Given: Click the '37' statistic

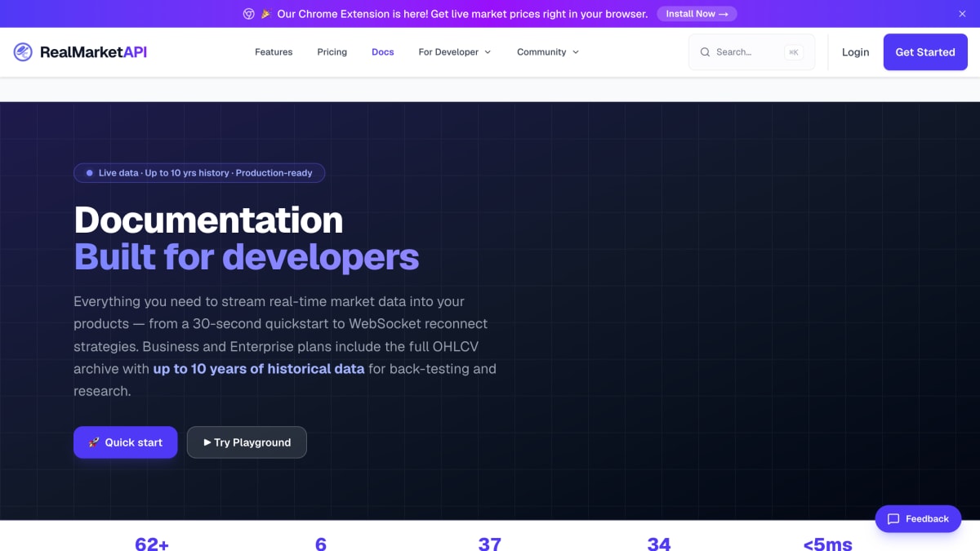Looking at the screenshot, I should [x=490, y=544].
